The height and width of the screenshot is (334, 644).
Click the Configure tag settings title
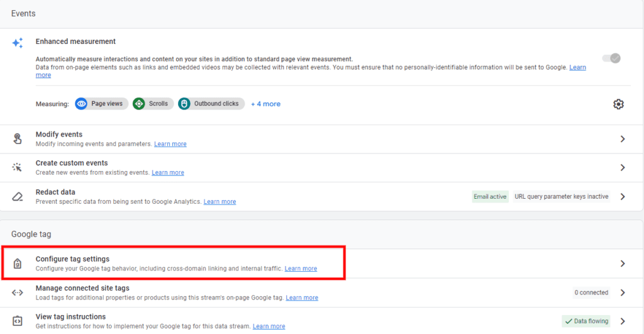click(72, 259)
